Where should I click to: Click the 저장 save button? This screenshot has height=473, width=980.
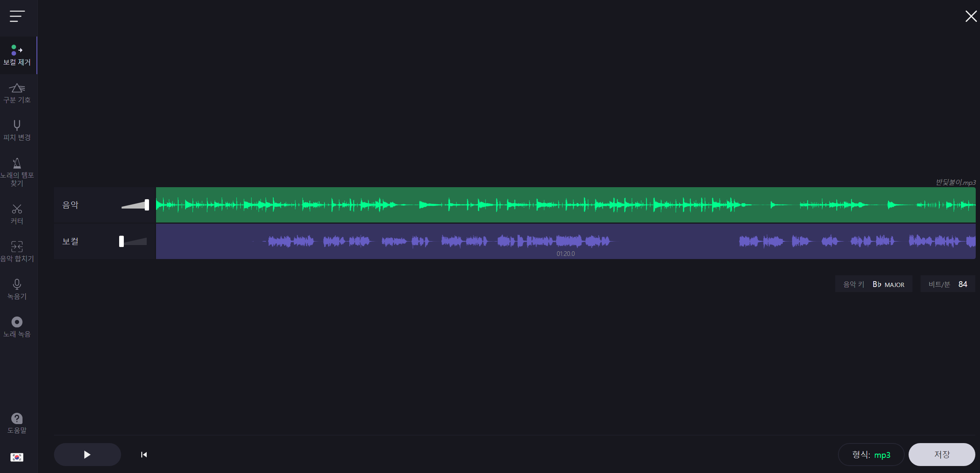click(942, 454)
